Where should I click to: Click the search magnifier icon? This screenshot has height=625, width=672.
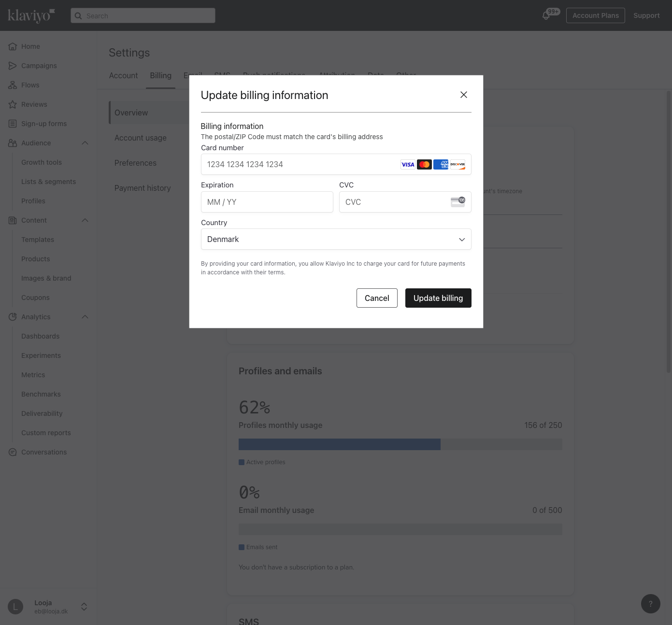pyautogui.click(x=78, y=16)
